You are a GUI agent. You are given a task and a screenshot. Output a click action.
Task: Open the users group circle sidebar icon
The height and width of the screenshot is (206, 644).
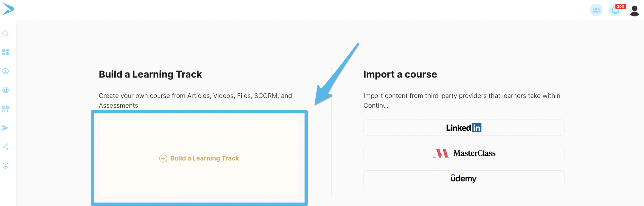(x=6, y=90)
